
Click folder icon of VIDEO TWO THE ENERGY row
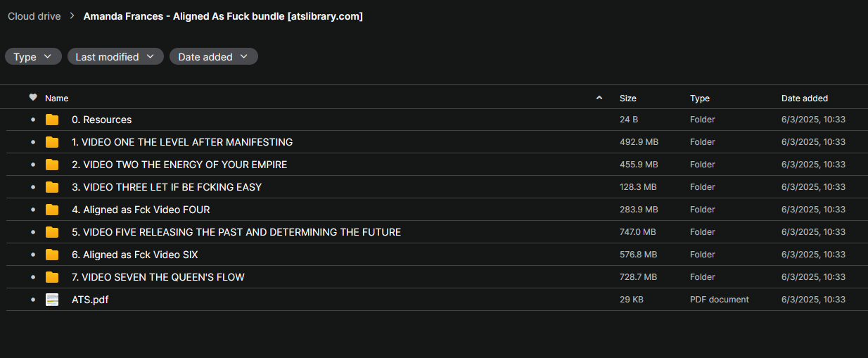tap(52, 165)
